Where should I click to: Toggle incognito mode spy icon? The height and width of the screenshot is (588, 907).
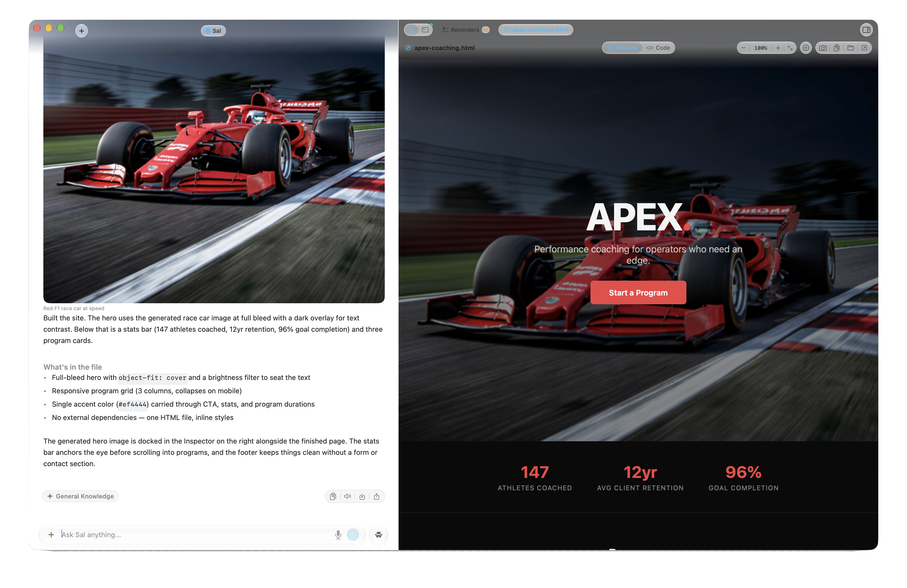point(378,534)
